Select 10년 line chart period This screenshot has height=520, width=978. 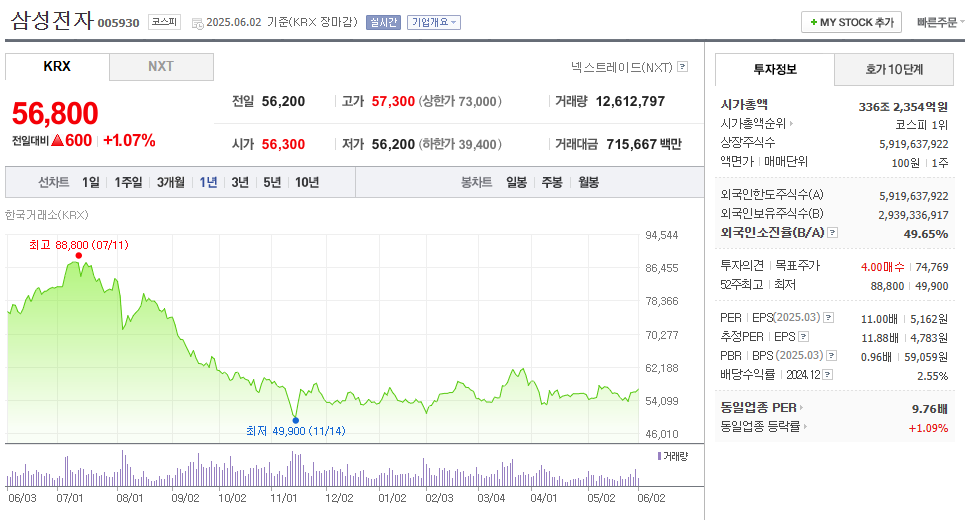pos(307,182)
